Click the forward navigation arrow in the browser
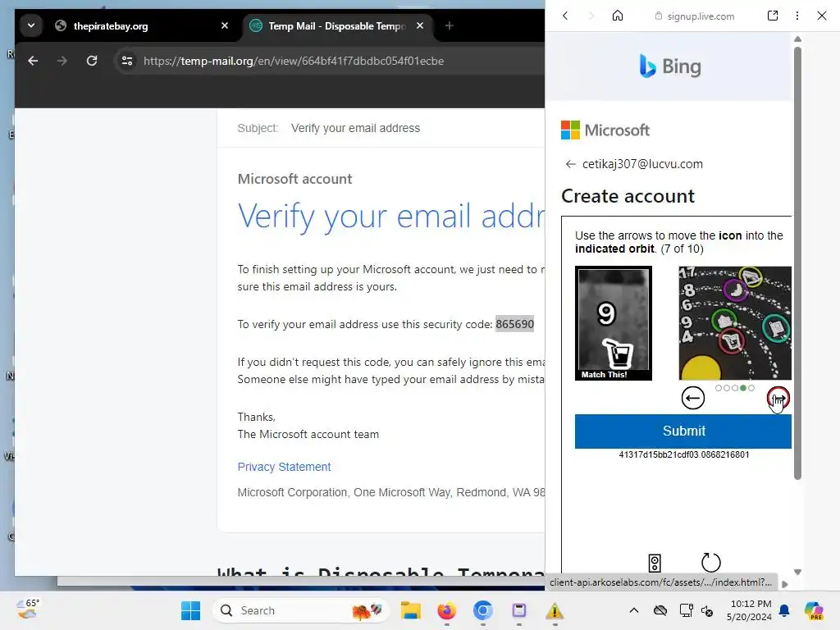The width and height of the screenshot is (840, 630). pos(62,61)
